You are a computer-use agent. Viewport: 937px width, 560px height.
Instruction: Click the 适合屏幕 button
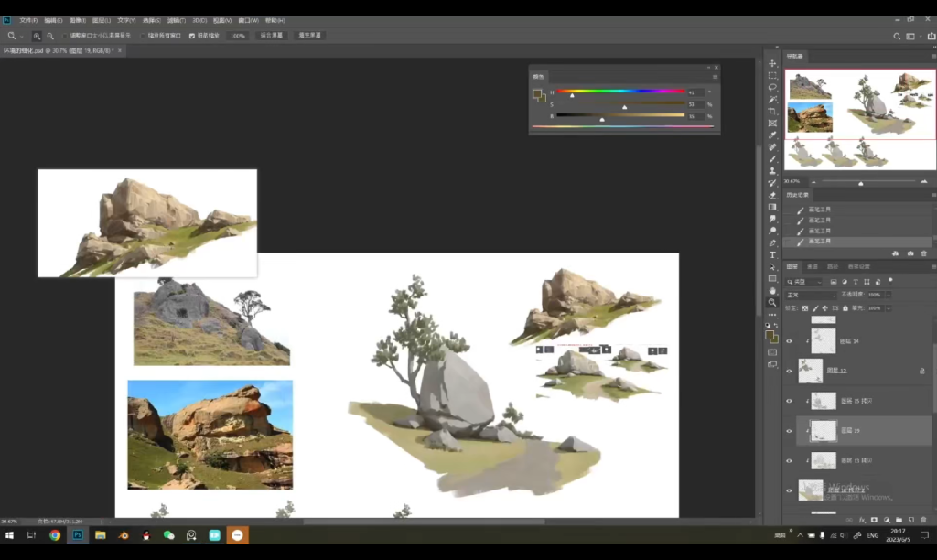pyautogui.click(x=272, y=36)
